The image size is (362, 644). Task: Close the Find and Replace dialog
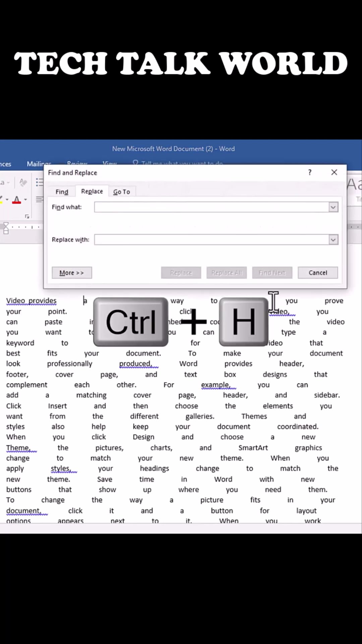[334, 172]
